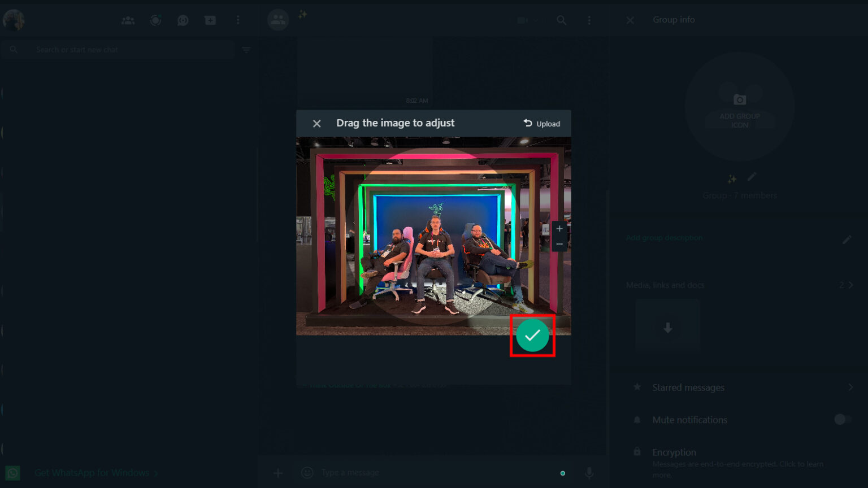Screen dimensions: 868x488
Task: Expand Media, links and docs
Action: pos(739,285)
